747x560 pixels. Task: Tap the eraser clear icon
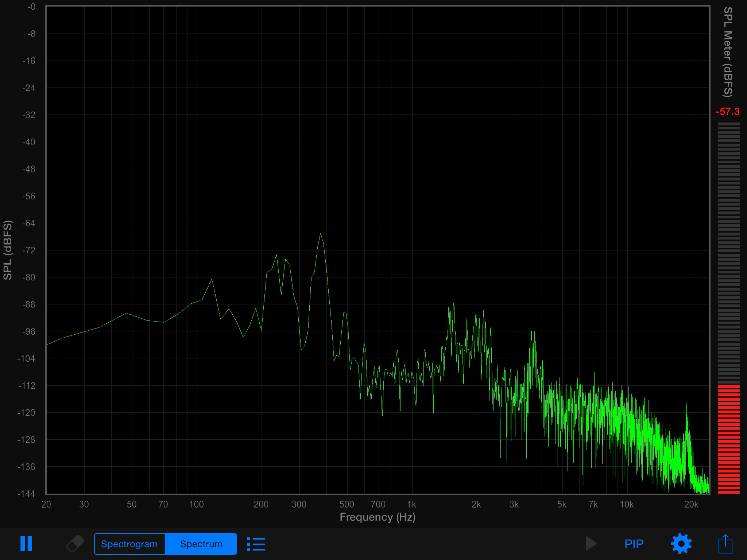pyautogui.click(x=75, y=544)
